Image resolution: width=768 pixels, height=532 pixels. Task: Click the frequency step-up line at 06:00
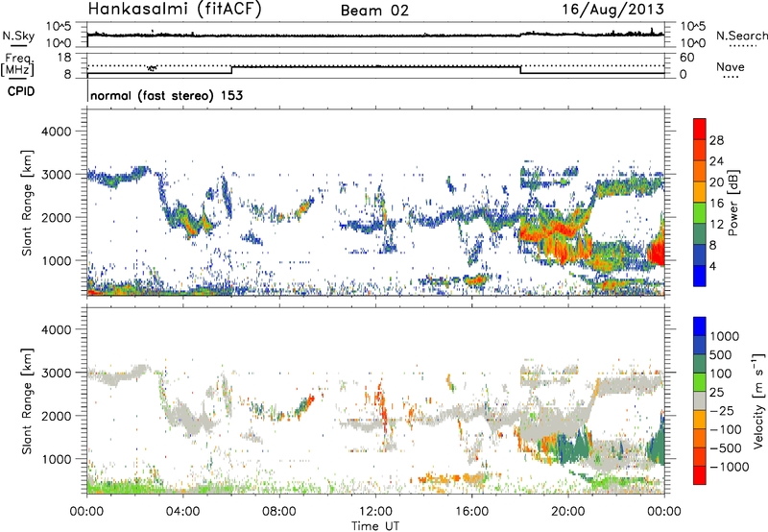pos(231,69)
